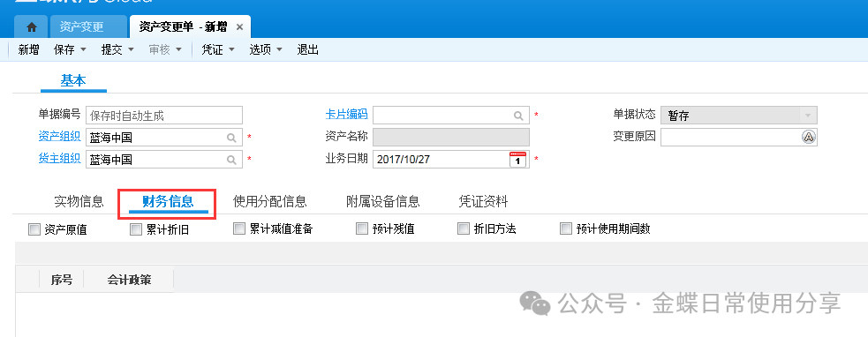The width and height of the screenshot is (868, 337).
Task: Switch to the 实物信息 tab
Action: 79,201
